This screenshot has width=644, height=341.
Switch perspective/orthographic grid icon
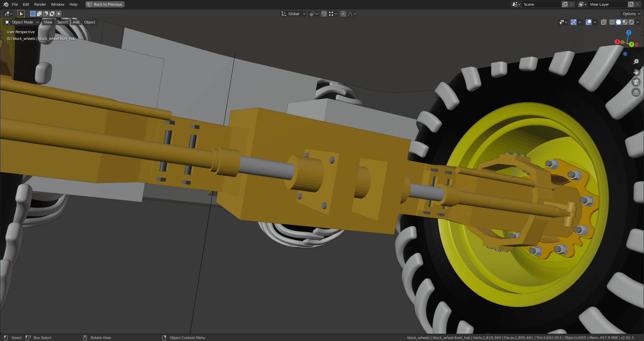[x=636, y=93]
